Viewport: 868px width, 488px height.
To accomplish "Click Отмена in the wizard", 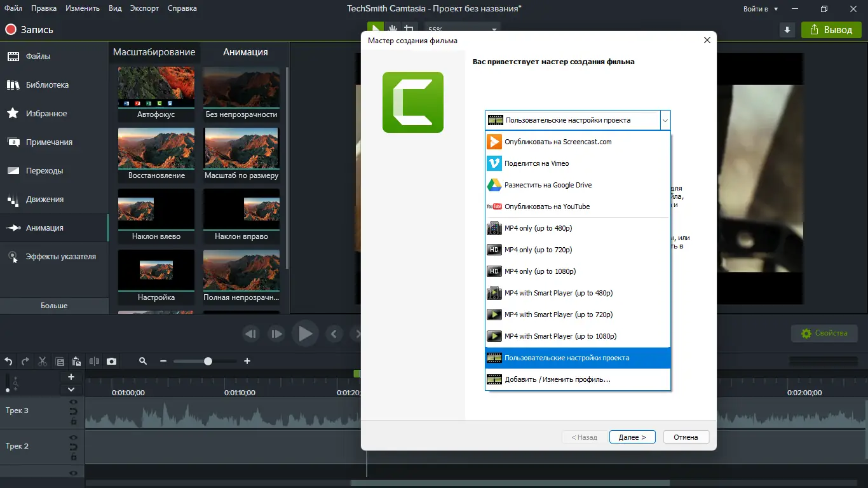I will (x=686, y=437).
